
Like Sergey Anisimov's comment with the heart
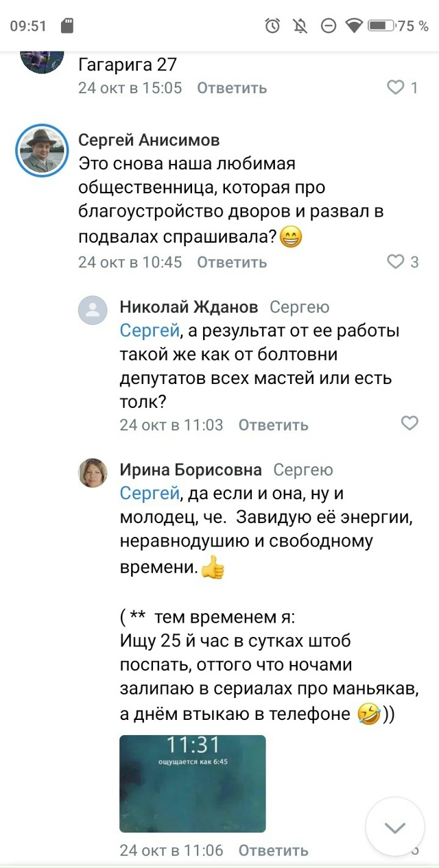395,262
